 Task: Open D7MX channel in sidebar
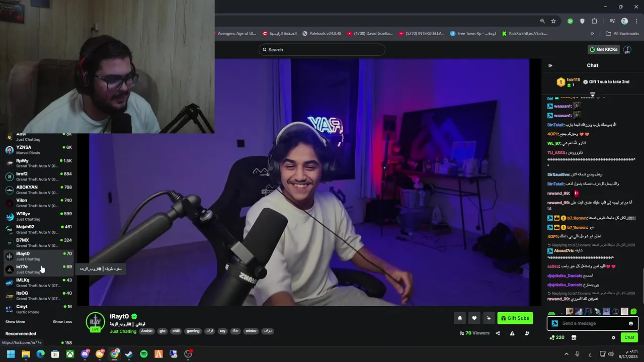pyautogui.click(x=38, y=243)
